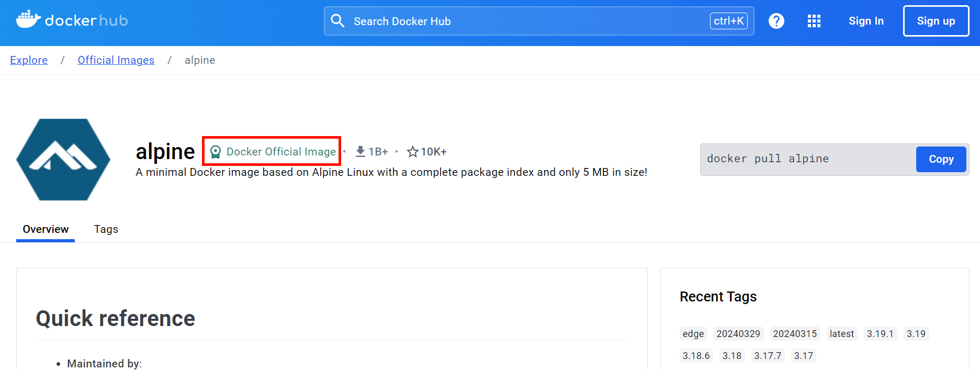
Task: Click the Sign up button
Action: [936, 21]
